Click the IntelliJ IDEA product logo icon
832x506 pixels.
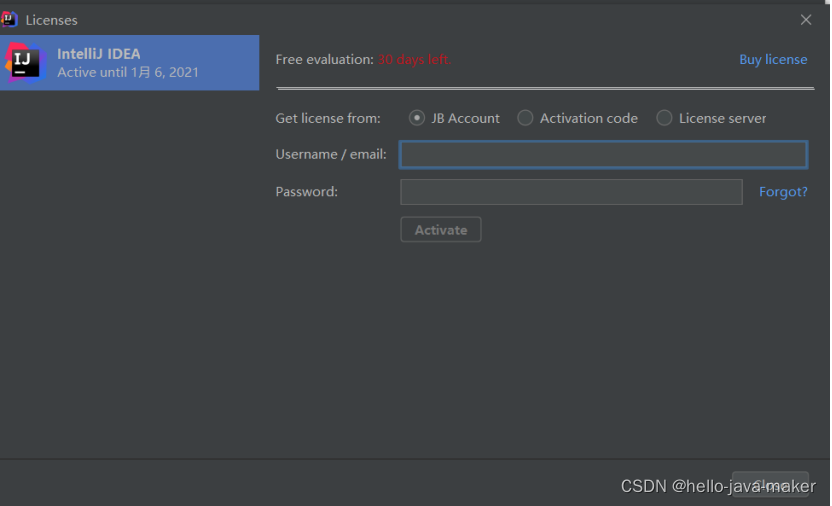click(24, 63)
